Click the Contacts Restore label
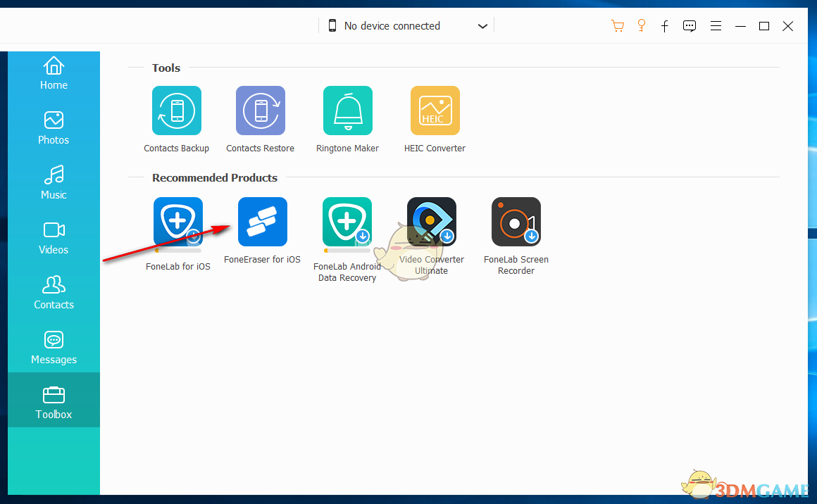Viewport: 817px width, 504px height. pyautogui.click(x=261, y=149)
